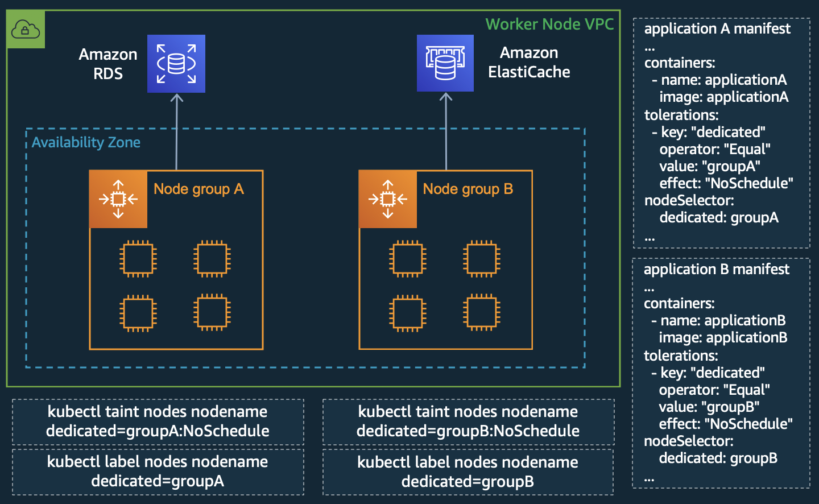Click the "Amazon RDS" label text
The image size is (819, 504).
108,64
